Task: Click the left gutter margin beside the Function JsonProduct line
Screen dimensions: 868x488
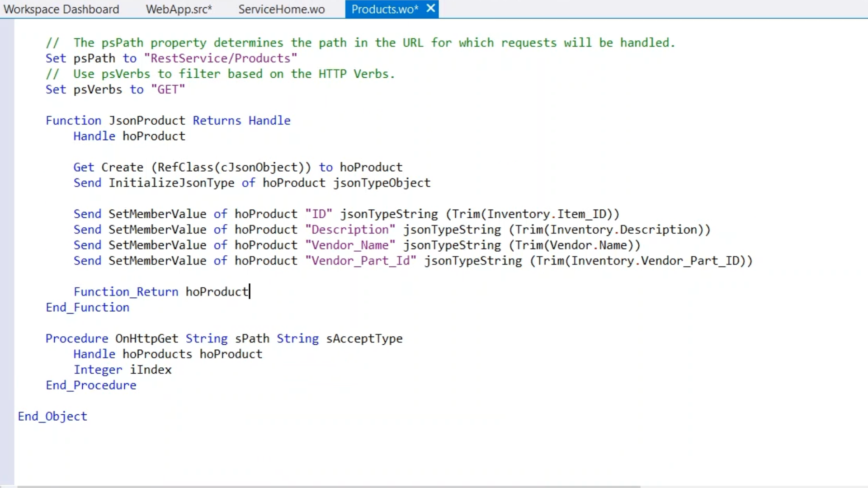Action: click(7, 121)
